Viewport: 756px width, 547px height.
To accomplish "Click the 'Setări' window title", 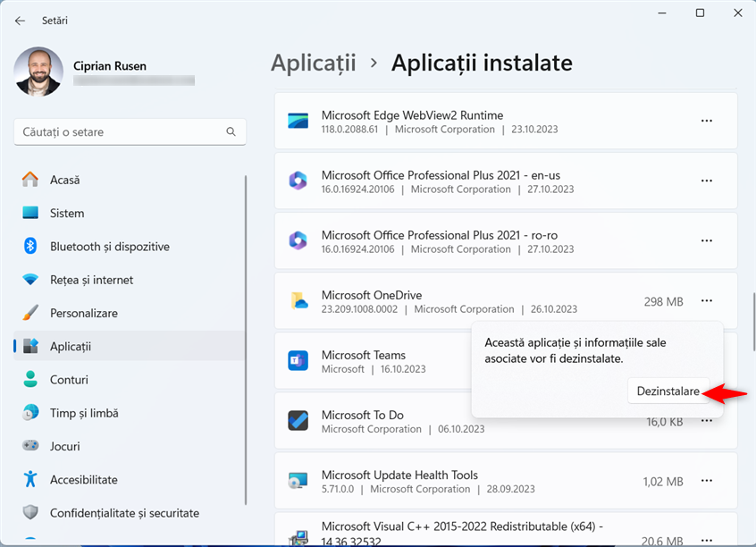I will (x=55, y=21).
